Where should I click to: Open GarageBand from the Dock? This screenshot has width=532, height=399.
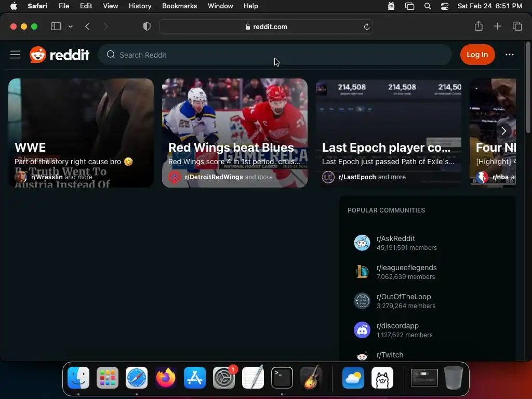click(311, 378)
